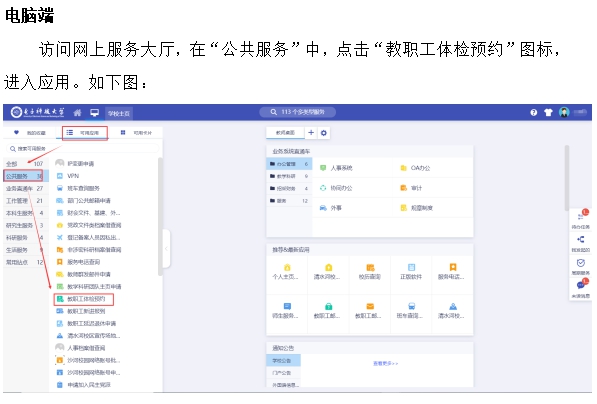Screen dimensions: 597x404
Task: Click the monitor icon in the header
Action: pos(94,112)
